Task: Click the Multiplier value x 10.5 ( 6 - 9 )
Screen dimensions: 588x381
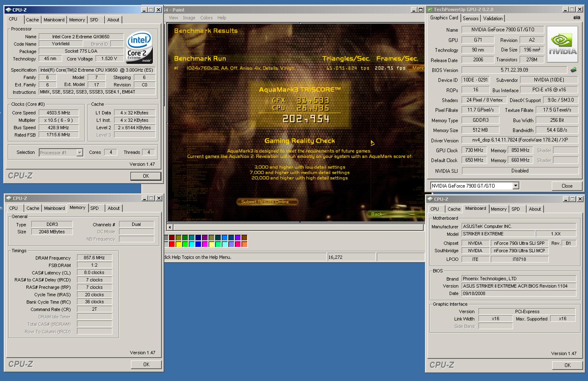Action: (58, 120)
